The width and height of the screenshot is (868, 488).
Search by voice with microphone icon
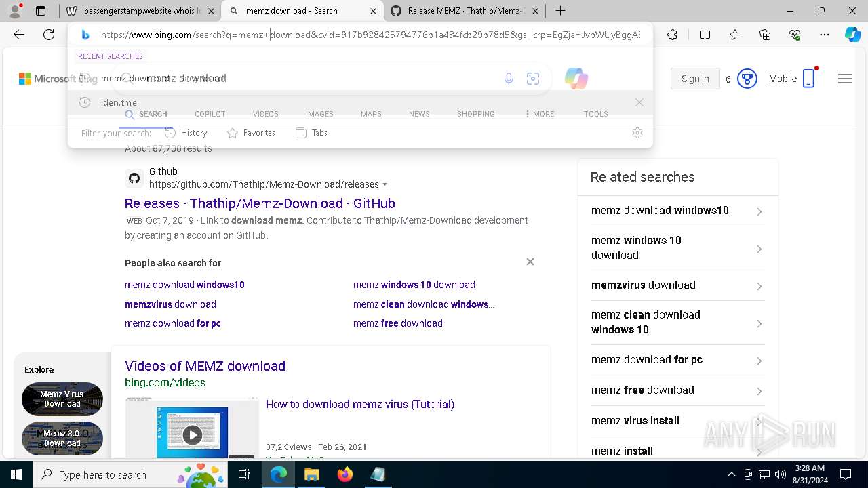coord(509,79)
